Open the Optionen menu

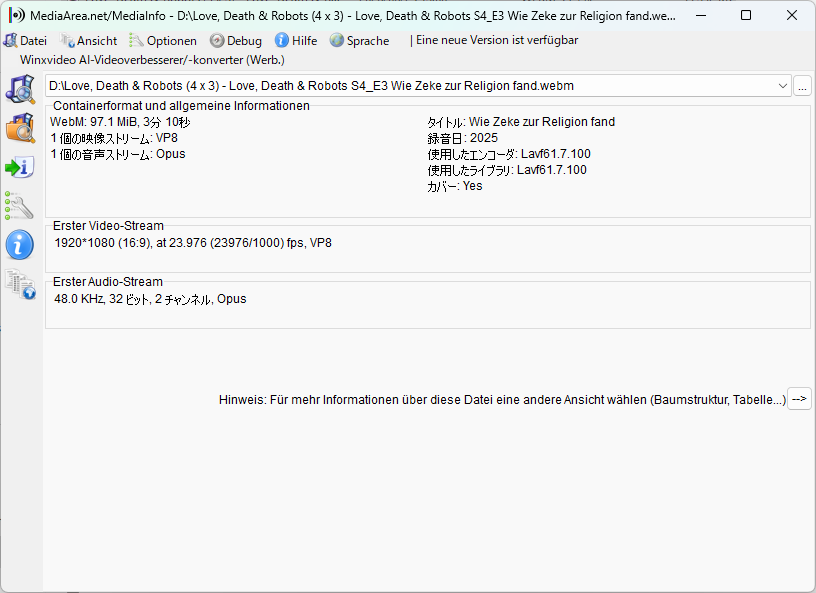[163, 41]
